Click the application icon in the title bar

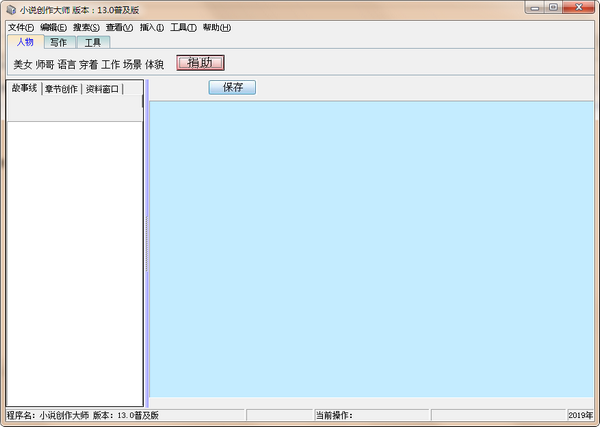11,10
